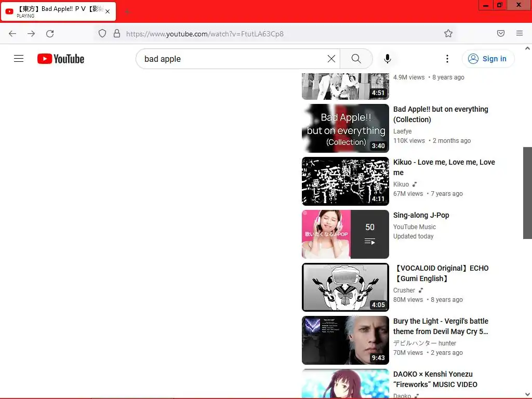Open the デビルハンター hunter channel name

(x=424, y=343)
